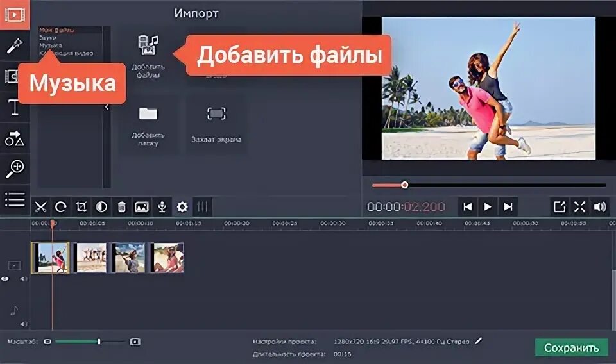Open the Pan and Zoom magnifier tab
The width and height of the screenshot is (616, 364).
[x=15, y=169]
